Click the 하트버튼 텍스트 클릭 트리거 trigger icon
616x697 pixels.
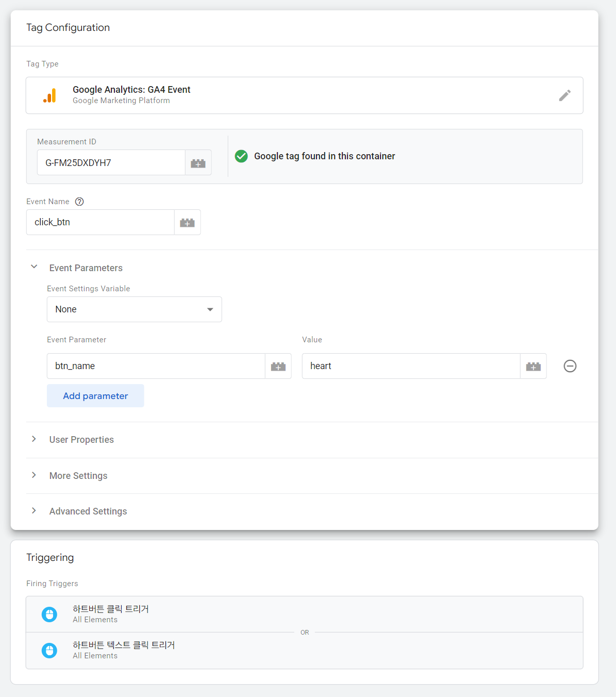49,651
